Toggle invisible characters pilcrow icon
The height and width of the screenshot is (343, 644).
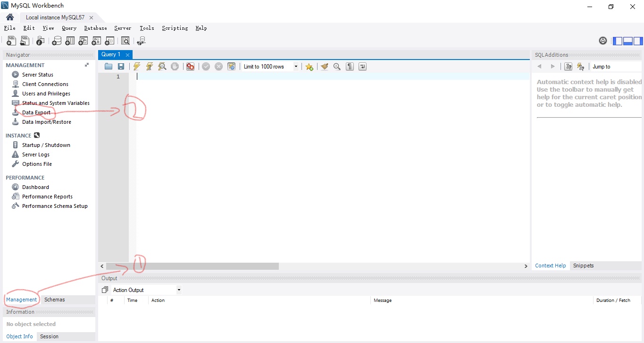click(350, 67)
